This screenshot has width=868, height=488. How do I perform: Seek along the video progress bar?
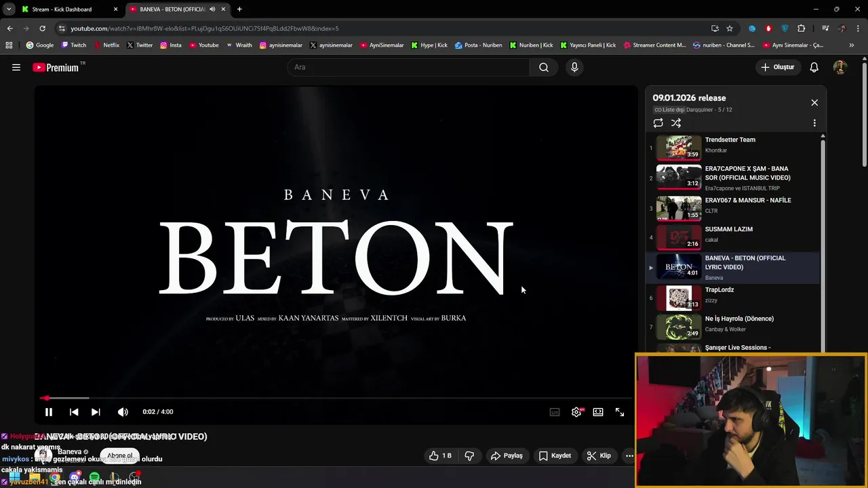point(336,398)
